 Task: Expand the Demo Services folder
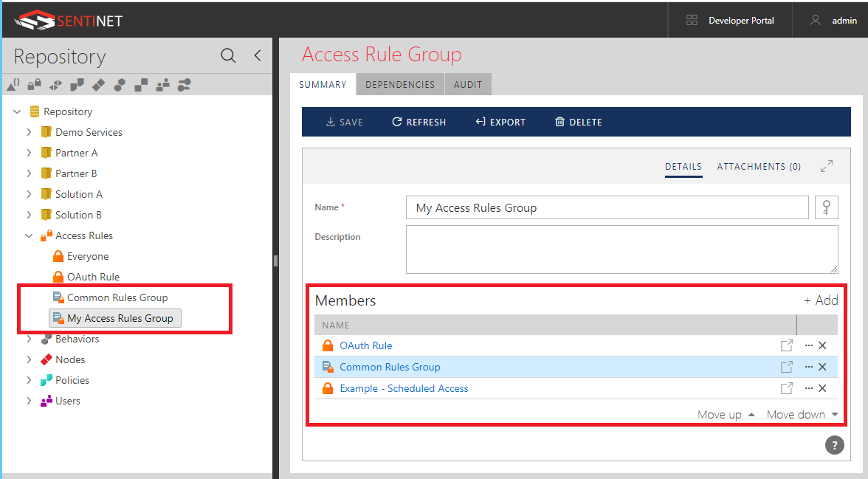[x=29, y=132]
